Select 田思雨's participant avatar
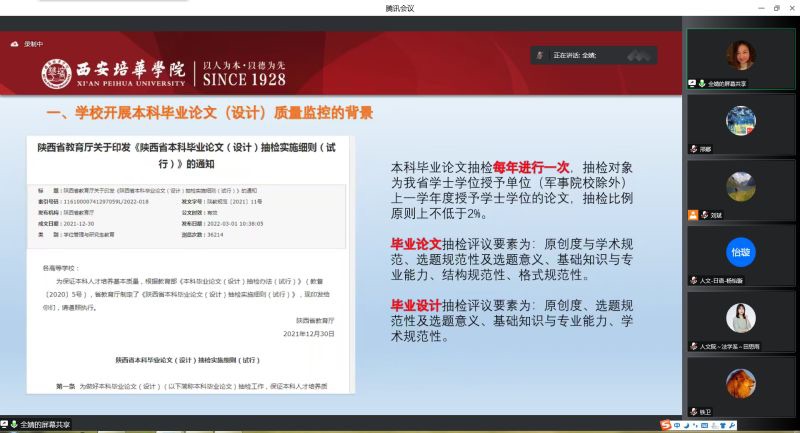 point(740,317)
